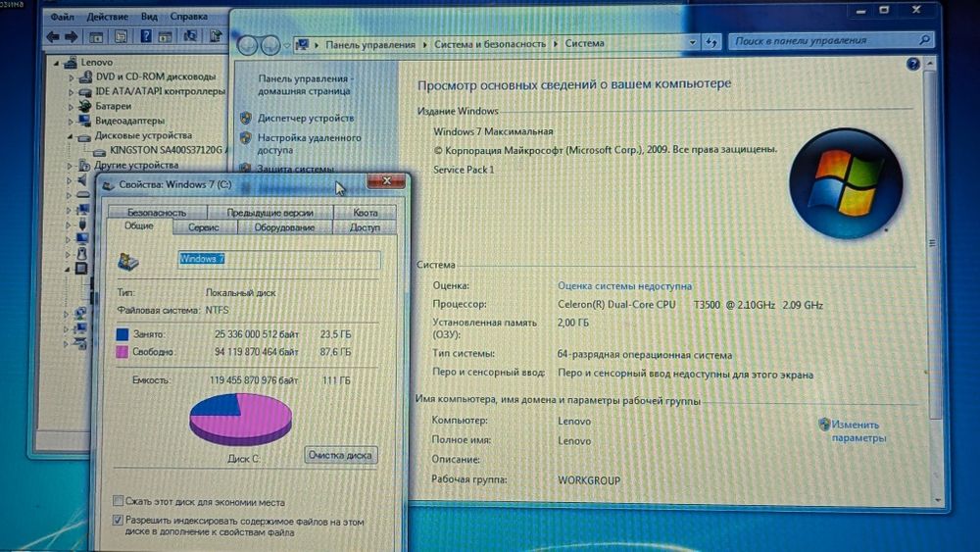
Task: Open Настройка удаленного доступа link
Action: 310,144
